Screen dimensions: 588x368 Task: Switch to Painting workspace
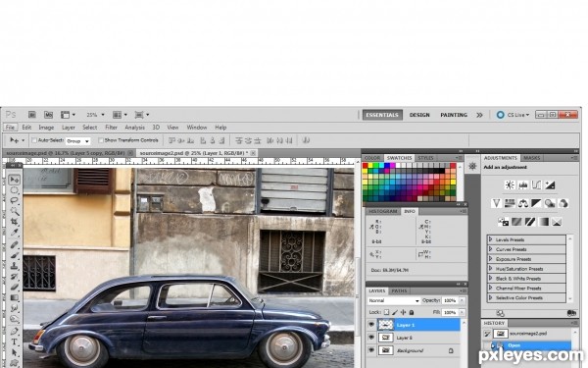[454, 115]
